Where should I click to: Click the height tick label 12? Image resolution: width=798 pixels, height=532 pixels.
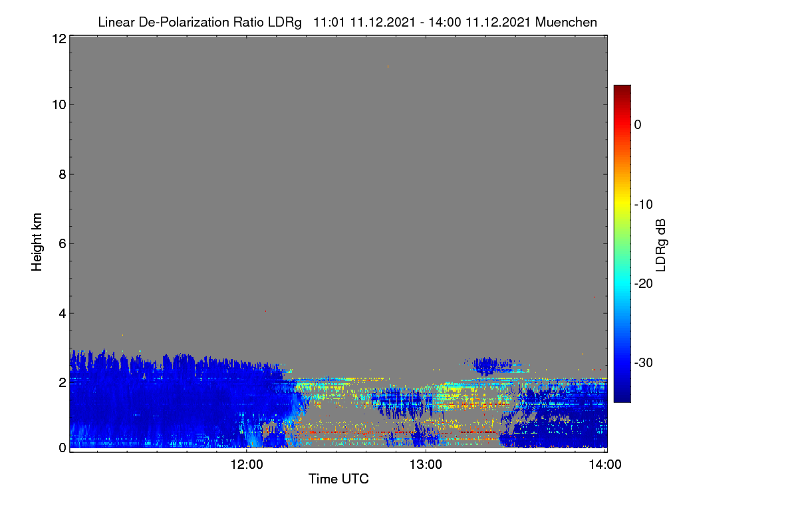point(58,39)
